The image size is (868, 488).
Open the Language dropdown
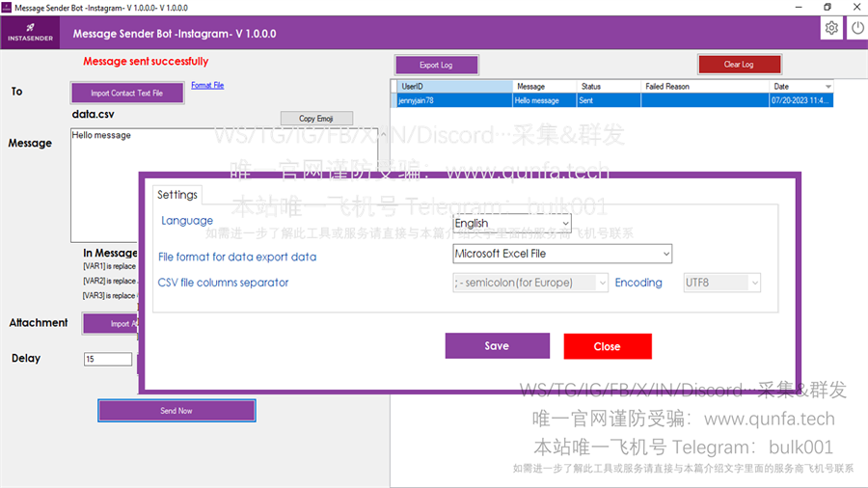click(x=511, y=223)
